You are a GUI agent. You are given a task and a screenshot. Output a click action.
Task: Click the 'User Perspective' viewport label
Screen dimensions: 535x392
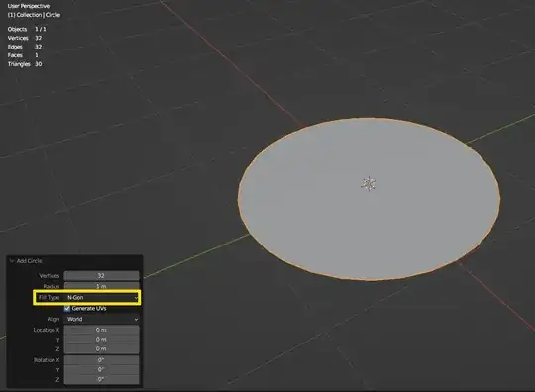point(29,6)
